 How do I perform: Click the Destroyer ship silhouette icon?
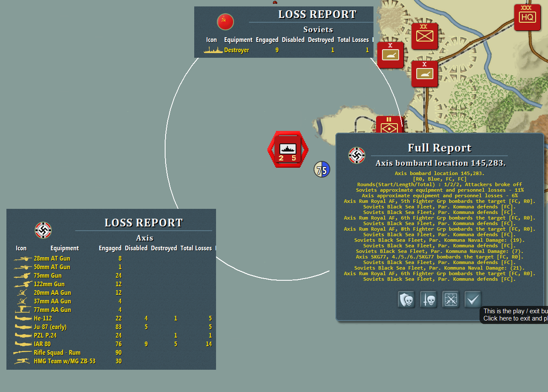213,50
